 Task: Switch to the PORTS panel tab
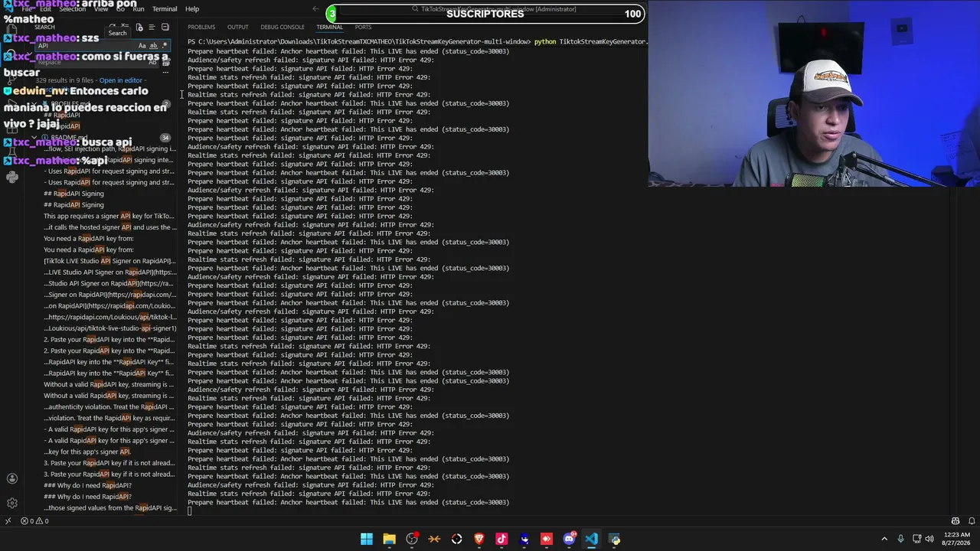[x=363, y=28]
